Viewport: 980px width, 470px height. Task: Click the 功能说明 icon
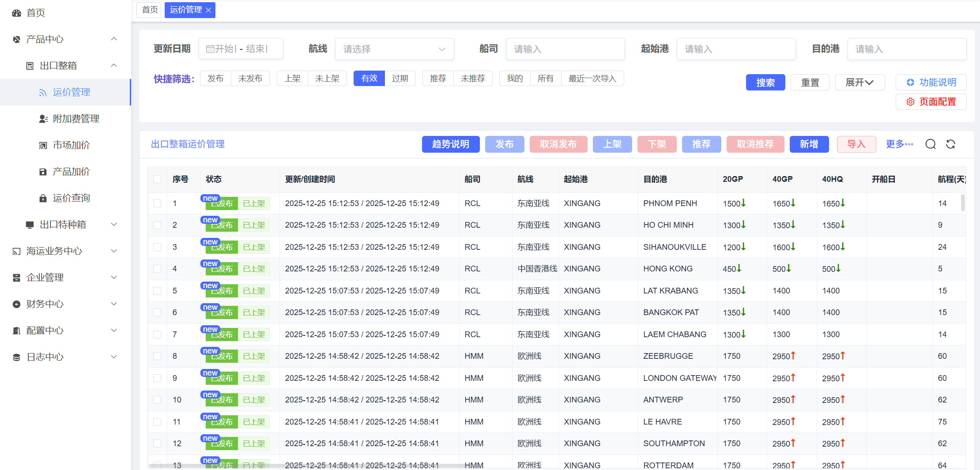click(x=910, y=83)
